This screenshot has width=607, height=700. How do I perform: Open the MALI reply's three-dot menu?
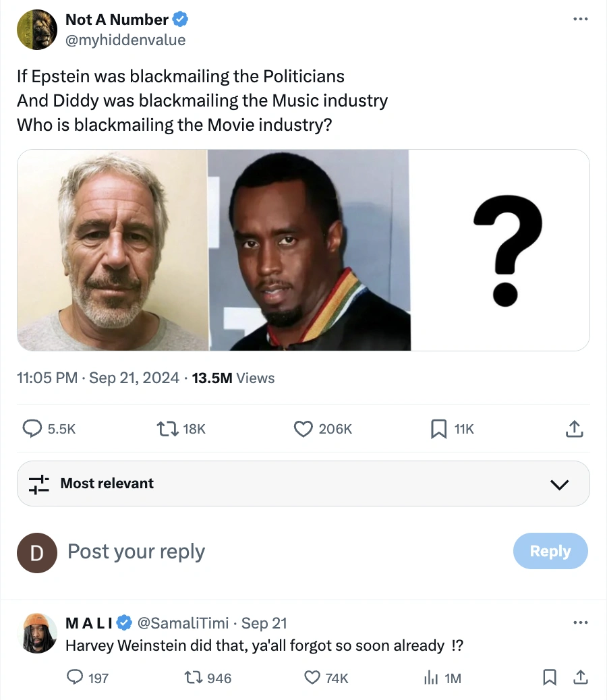pos(580,622)
